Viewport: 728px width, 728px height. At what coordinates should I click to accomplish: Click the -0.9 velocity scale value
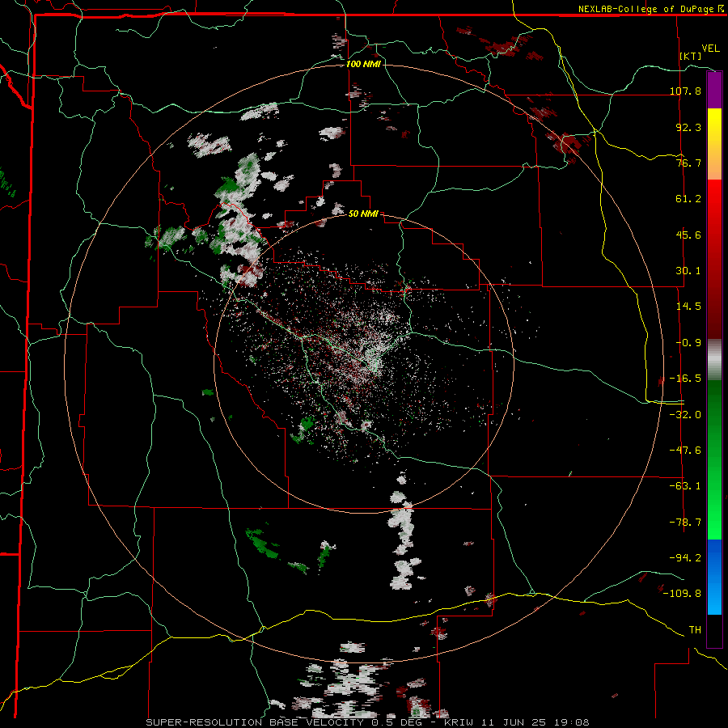click(x=688, y=342)
